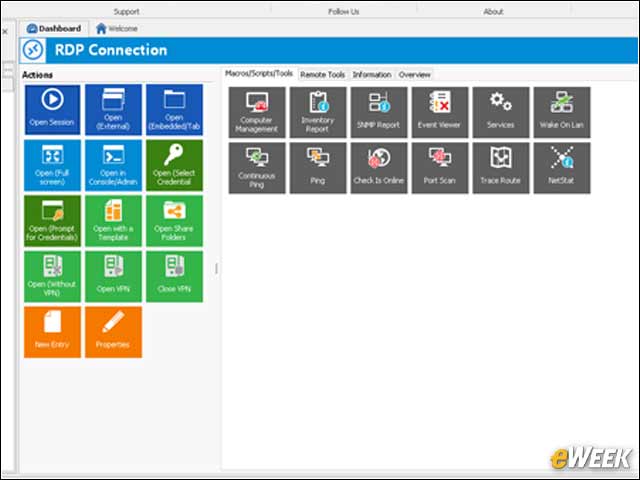Image resolution: width=640 pixels, height=480 pixels.
Task: Start the Continuous Ping tool
Action: pyautogui.click(x=257, y=168)
